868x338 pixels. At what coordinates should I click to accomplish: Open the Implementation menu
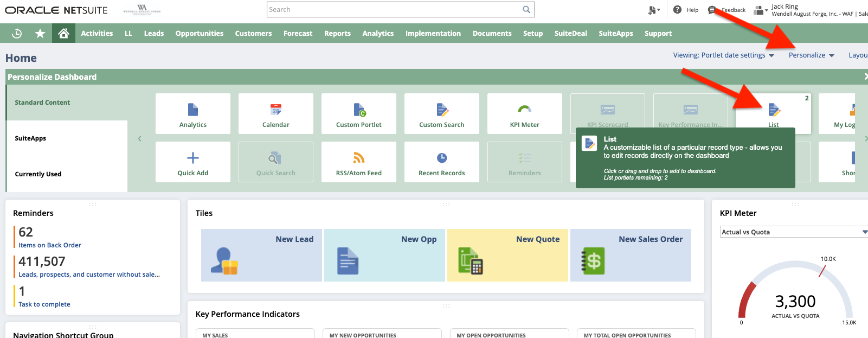[433, 33]
